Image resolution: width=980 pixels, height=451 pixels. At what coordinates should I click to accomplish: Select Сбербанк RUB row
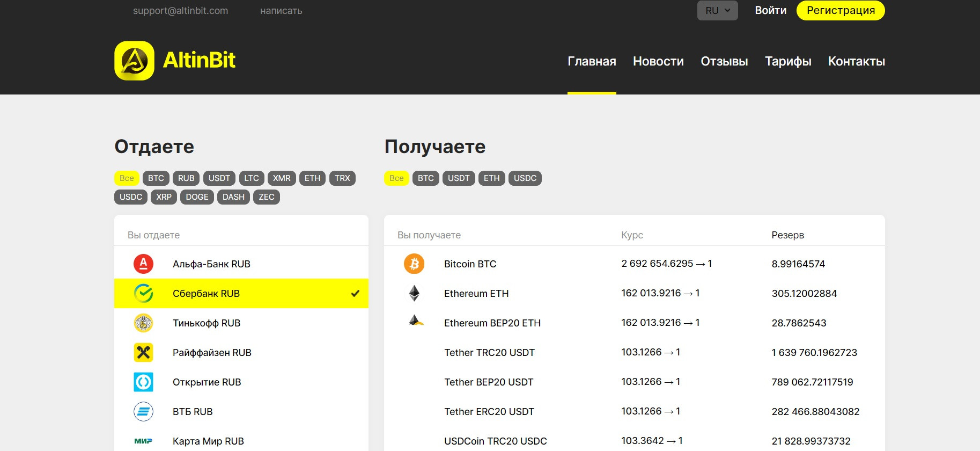pos(241,293)
